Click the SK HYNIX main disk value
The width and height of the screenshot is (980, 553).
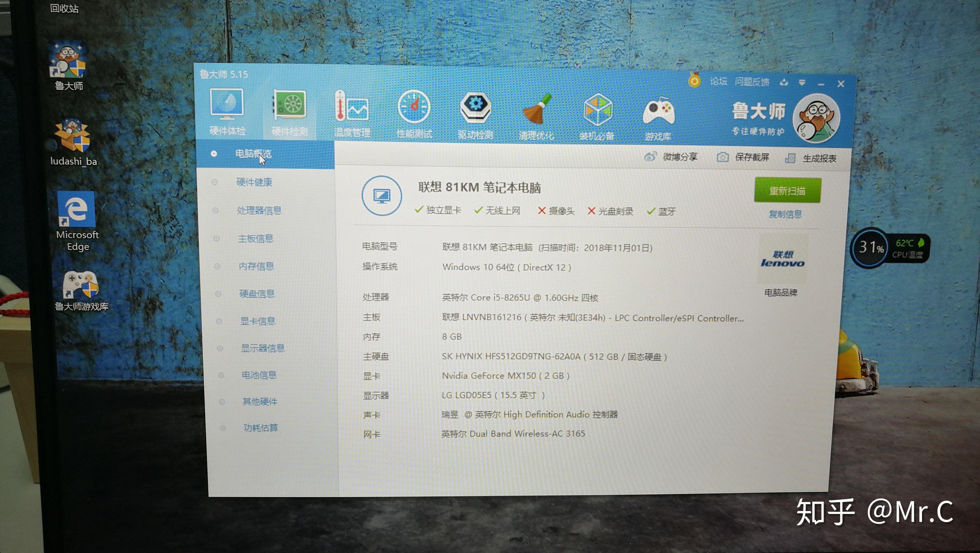click(554, 356)
